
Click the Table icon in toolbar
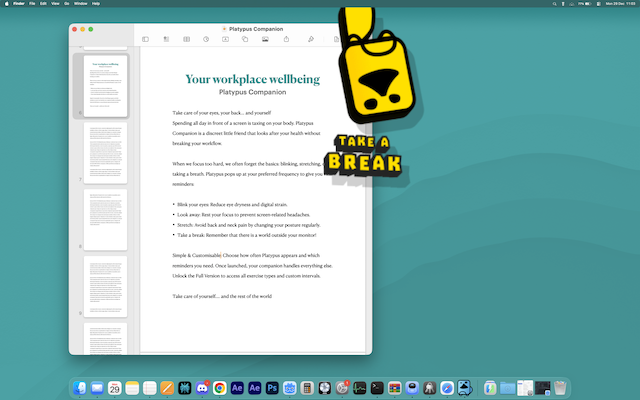pos(186,39)
